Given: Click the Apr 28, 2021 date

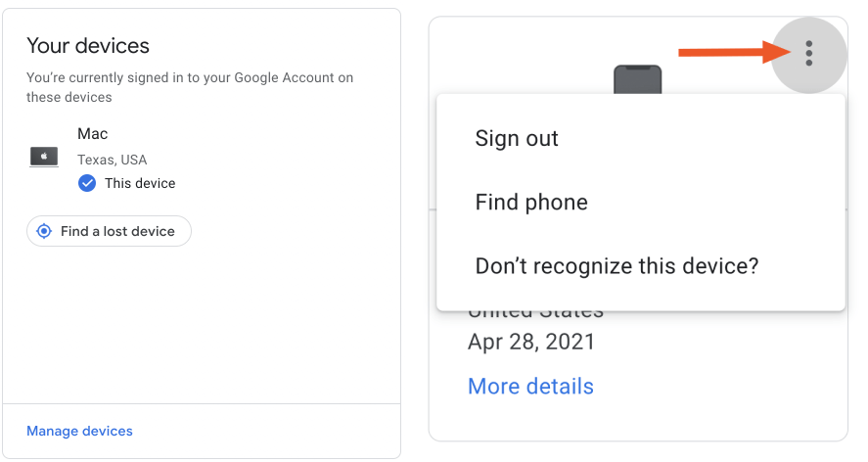Looking at the screenshot, I should (x=531, y=343).
